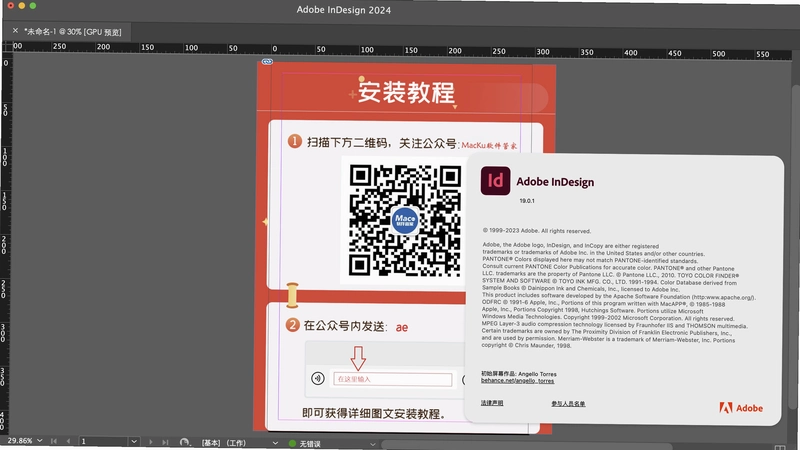The width and height of the screenshot is (800, 450).
Task: Open the 参与人员名单 link
Action: (568, 404)
